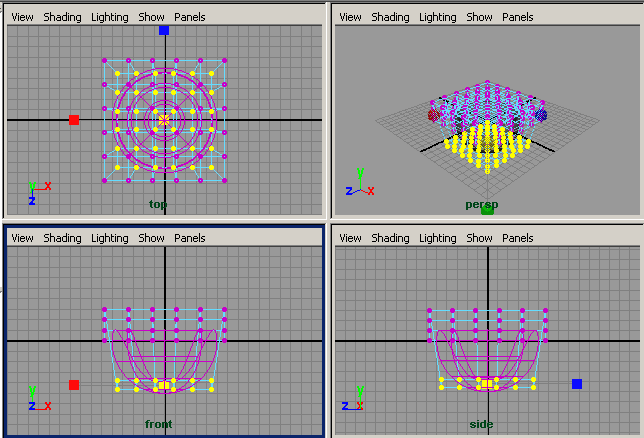This screenshot has height=438, width=644.
Task: Select the blue Z-axis handle in side view
Action: [577, 383]
